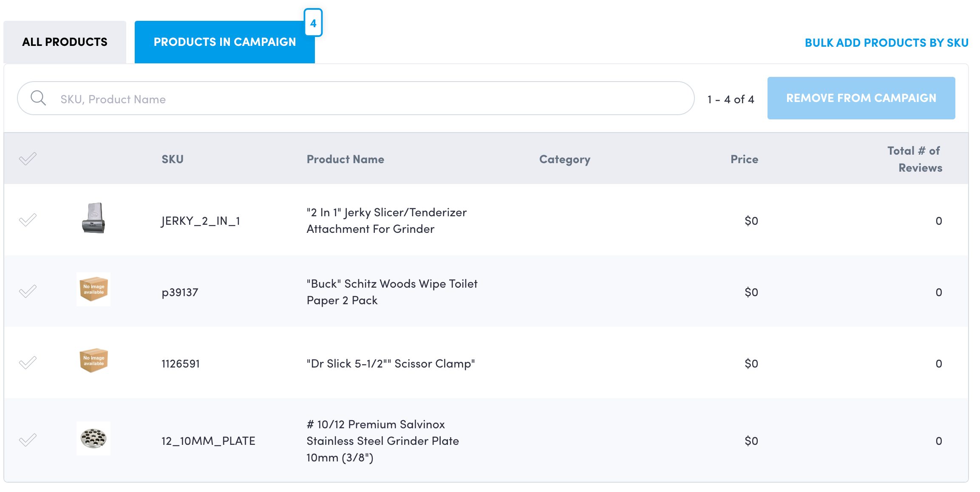The image size is (980, 492).
Task: Select the p39137 row checkmark
Action: pyautogui.click(x=28, y=291)
